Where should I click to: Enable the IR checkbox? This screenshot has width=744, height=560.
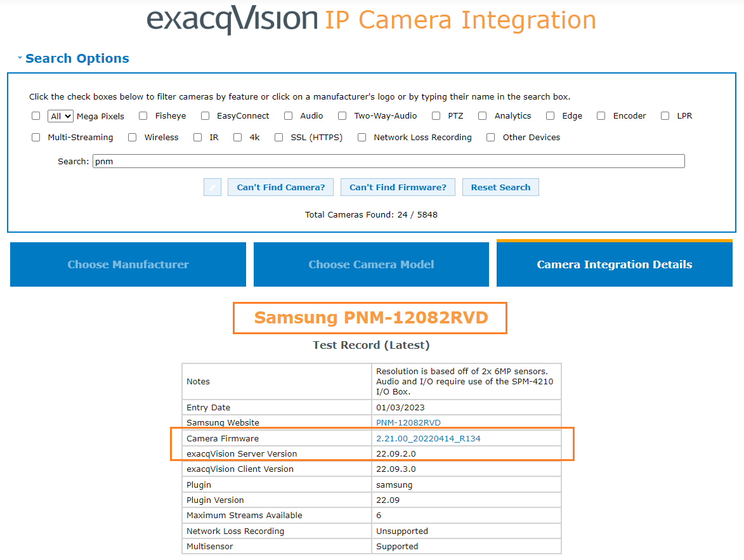point(197,137)
